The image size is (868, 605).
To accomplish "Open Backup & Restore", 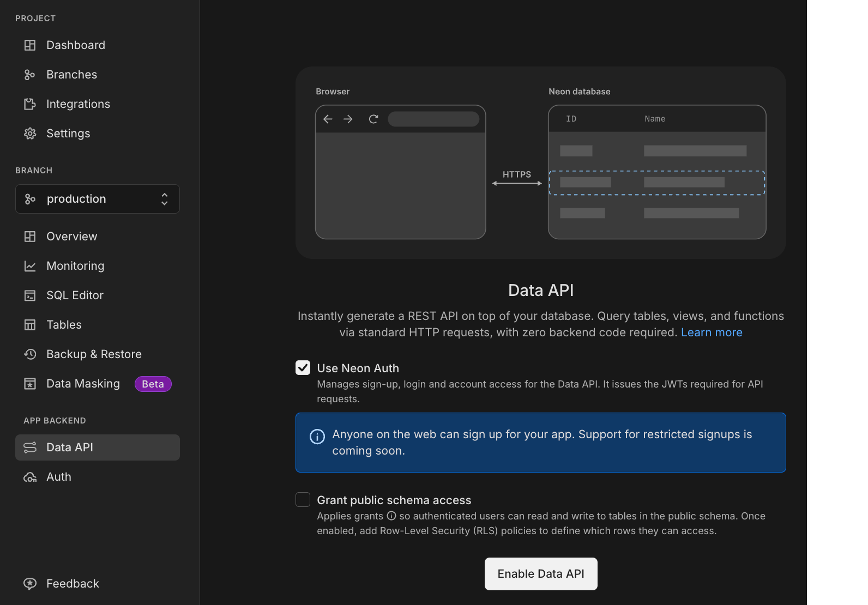I will click(x=98, y=354).
